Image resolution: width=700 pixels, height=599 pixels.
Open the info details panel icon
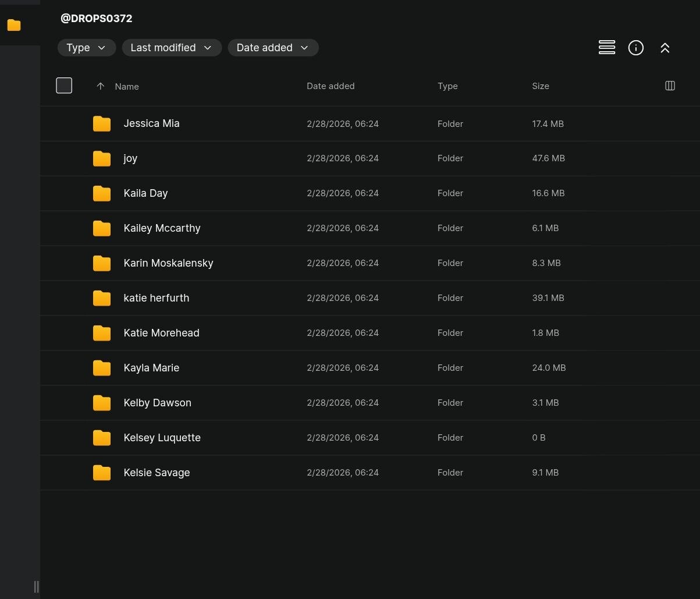coord(636,48)
